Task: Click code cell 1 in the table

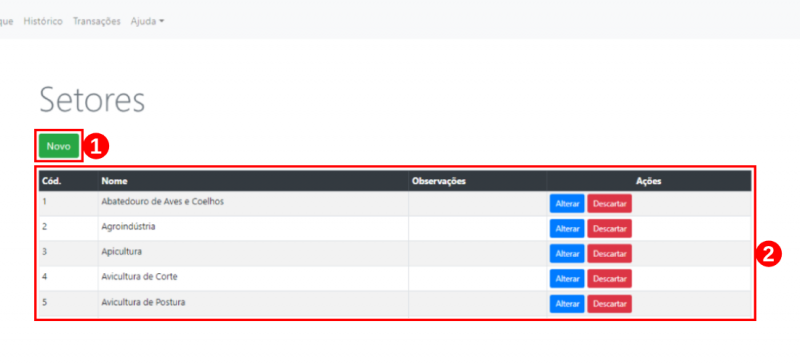Action: [x=68, y=204]
